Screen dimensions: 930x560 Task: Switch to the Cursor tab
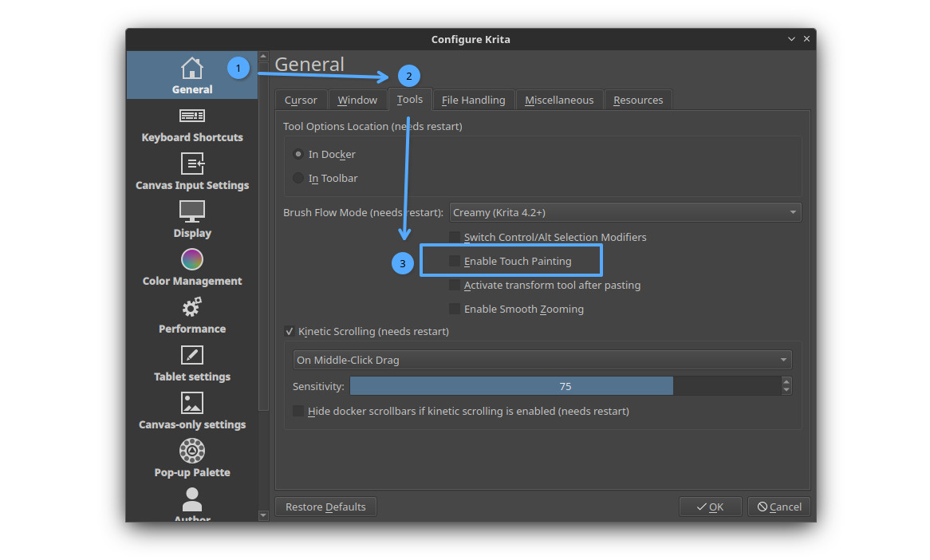(301, 100)
